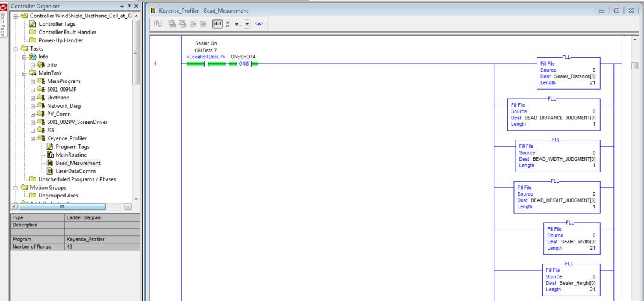Open Program Tags under Keyence_Profiler
The image size is (644, 301).
[x=72, y=146]
